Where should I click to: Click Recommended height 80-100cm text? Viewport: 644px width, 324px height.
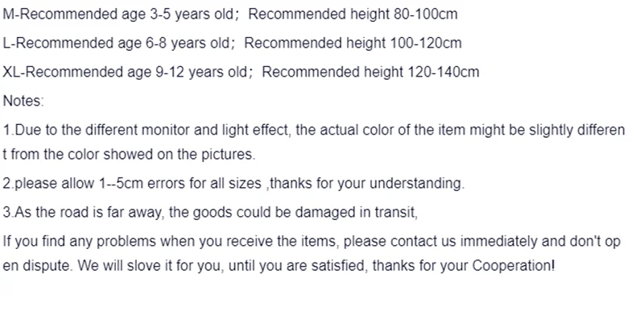[353, 14]
